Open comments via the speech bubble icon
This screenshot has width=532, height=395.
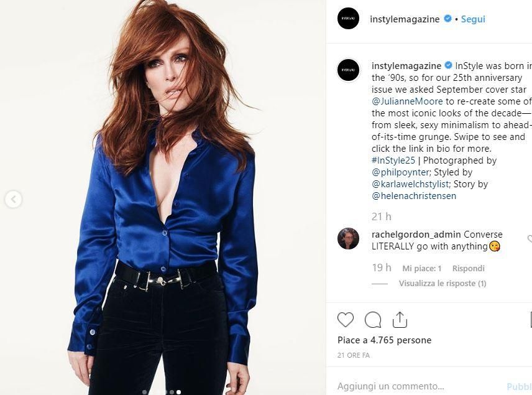pyautogui.click(x=373, y=320)
